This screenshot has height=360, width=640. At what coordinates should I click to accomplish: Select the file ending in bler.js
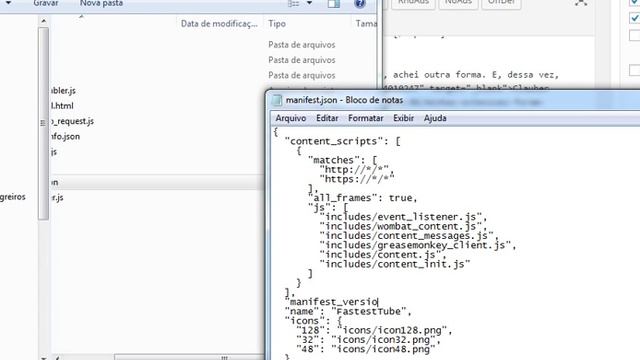(x=63, y=91)
